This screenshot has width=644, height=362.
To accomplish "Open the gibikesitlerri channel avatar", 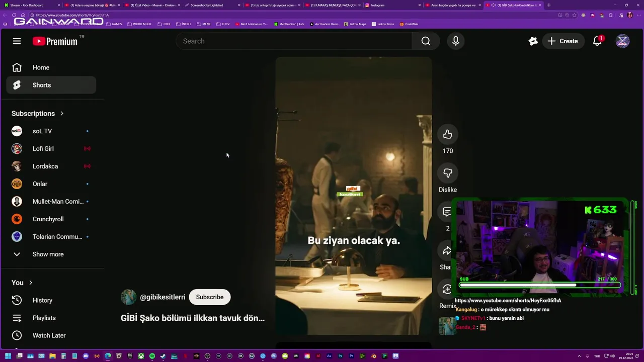I will 129,297.
